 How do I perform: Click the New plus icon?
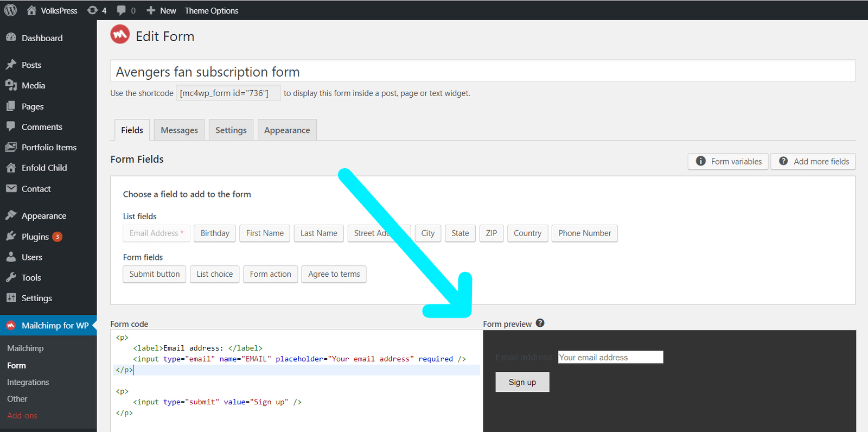(x=151, y=10)
